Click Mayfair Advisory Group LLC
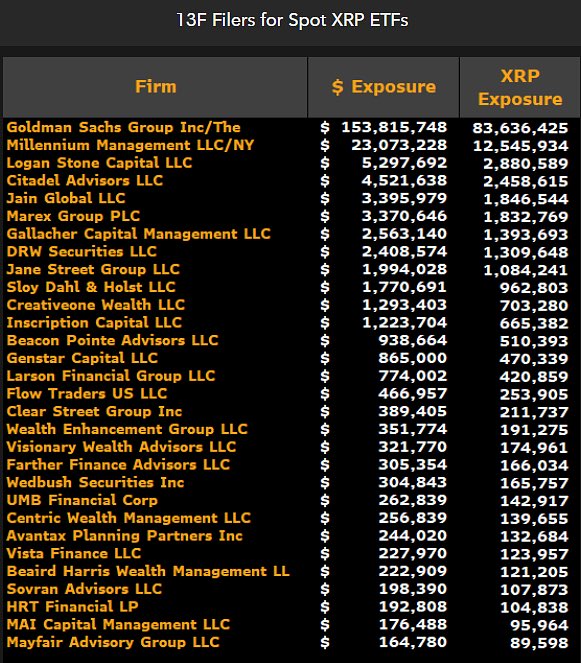581x663 pixels. pyautogui.click(x=113, y=642)
